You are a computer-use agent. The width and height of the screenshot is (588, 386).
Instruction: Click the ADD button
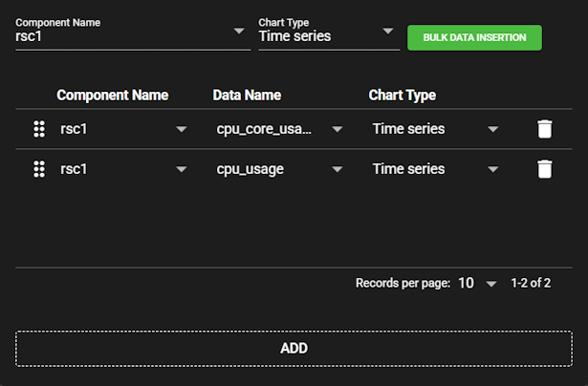click(x=294, y=349)
